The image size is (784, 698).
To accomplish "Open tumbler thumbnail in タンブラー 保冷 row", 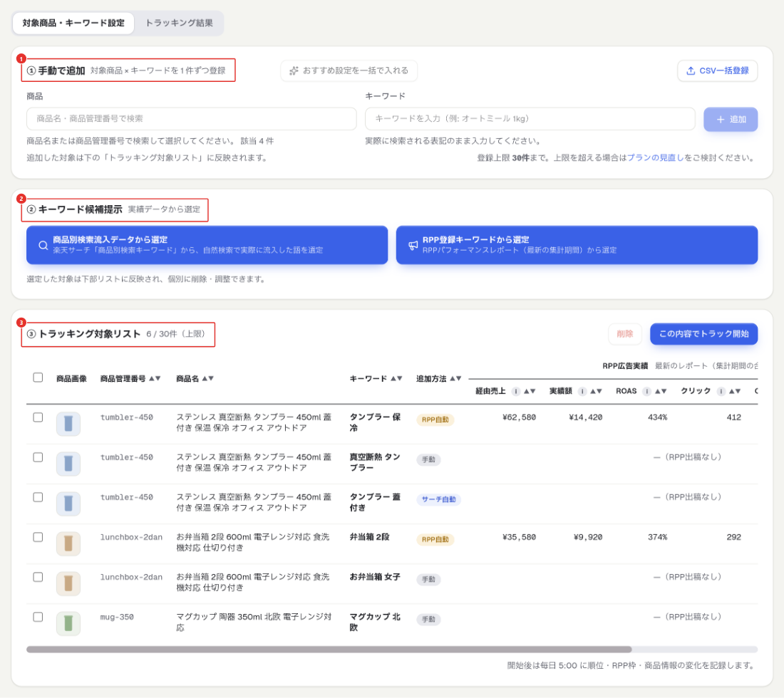I will pyautogui.click(x=68, y=424).
